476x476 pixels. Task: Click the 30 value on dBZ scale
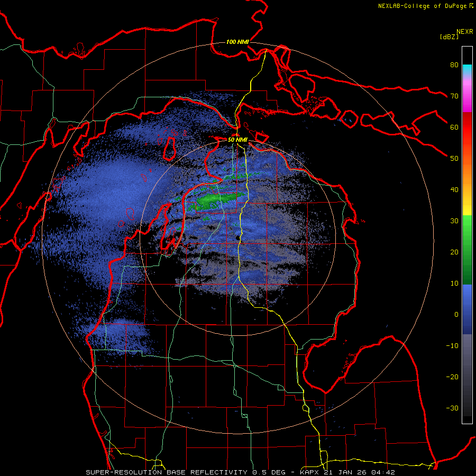(454, 221)
